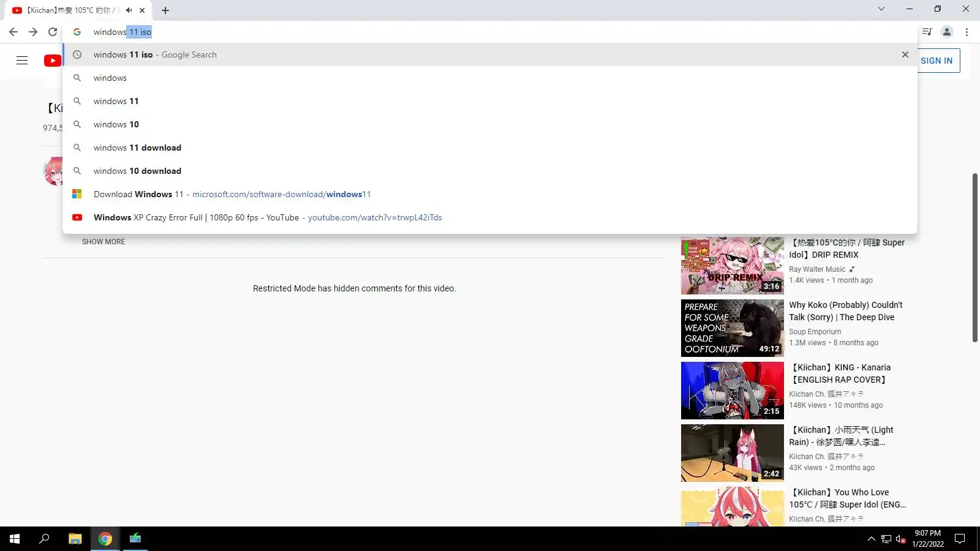The image size is (980, 551).
Task: Open 'You Who Love 105°C' video title
Action: 848,498
